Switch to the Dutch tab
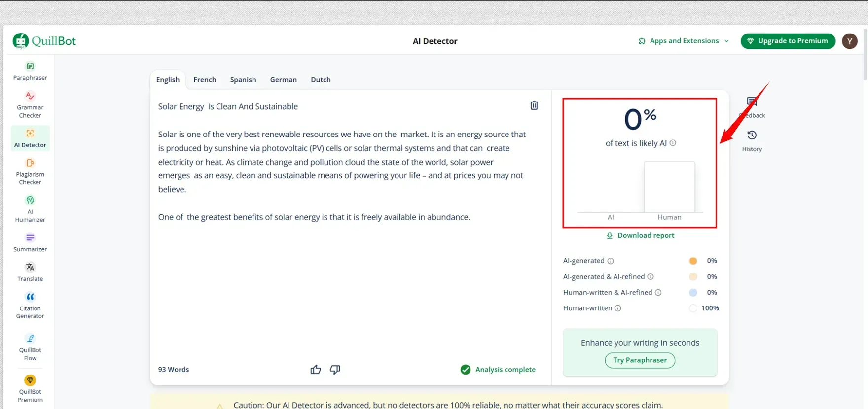868x409 pixels. [x=321, y=79]
